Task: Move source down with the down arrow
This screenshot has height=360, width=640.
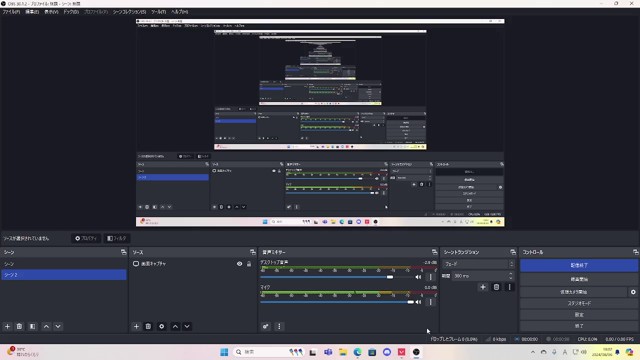Action: (187, 327)
